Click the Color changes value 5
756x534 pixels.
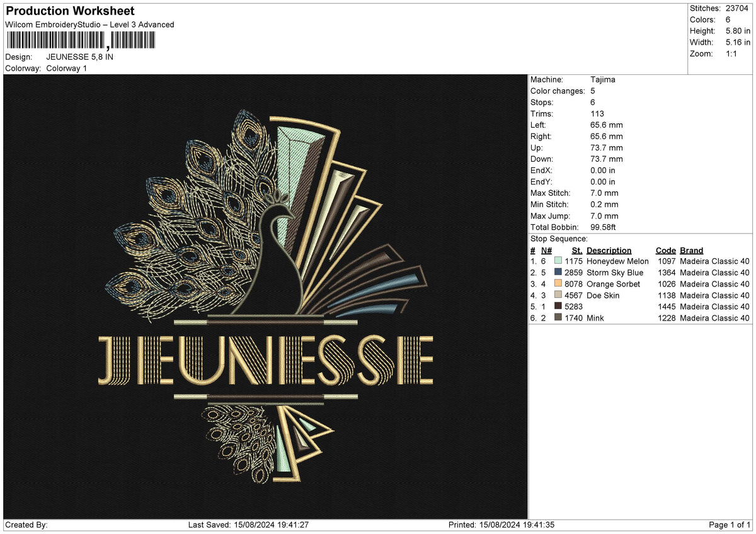point(593,91)
